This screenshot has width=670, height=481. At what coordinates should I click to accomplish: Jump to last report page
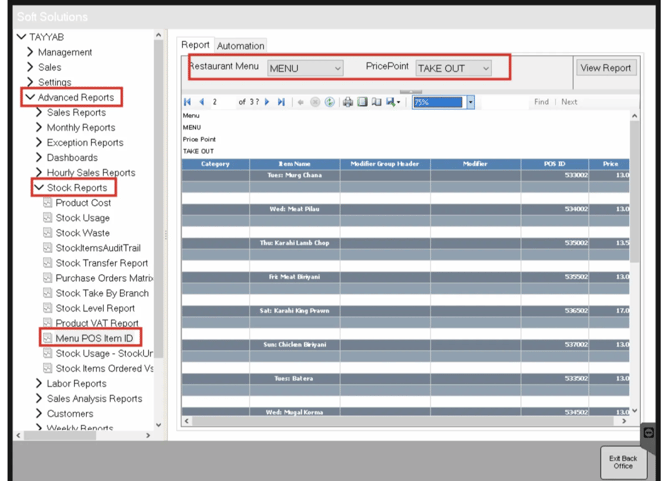[281, 102]
